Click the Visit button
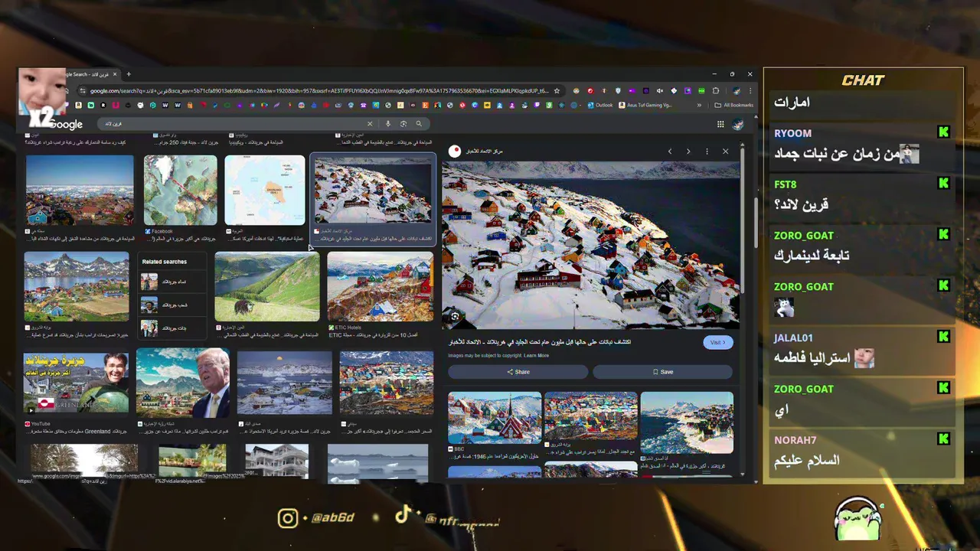Screen dimensions: 980x551 click(x=717, y=342)
